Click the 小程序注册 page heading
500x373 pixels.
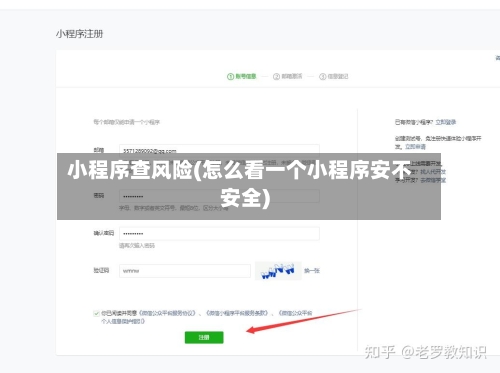(79, 34)
